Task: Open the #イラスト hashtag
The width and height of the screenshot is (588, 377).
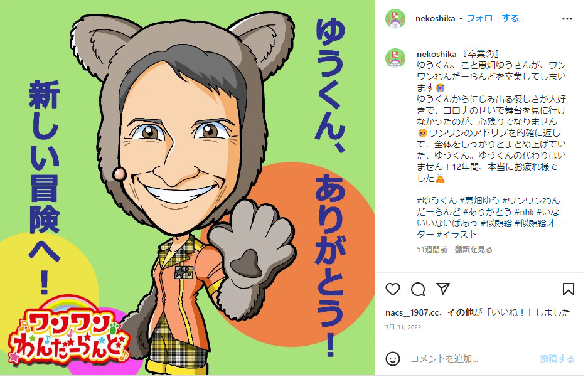Action: [x=456, y=234]
